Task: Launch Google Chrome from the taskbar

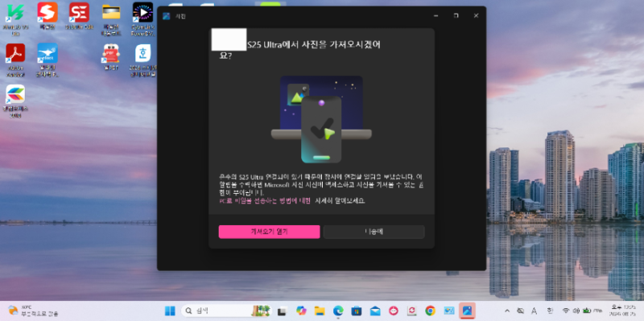Action: [430, 311]
